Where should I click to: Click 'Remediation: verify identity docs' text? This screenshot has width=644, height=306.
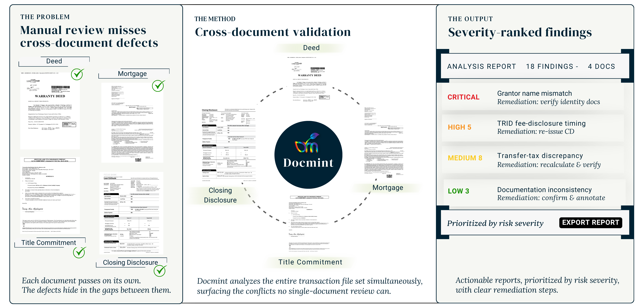click(548, 102)
